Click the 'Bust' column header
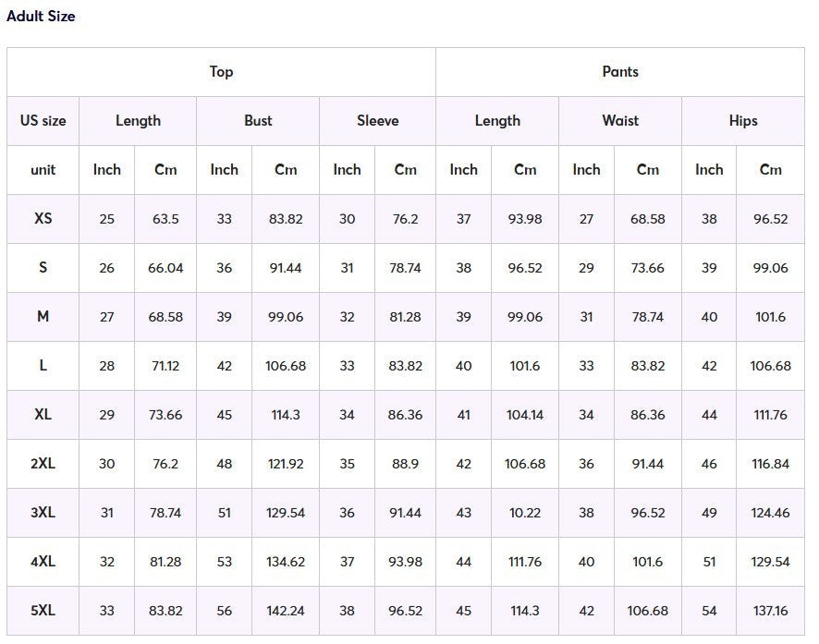 (258, 121)
